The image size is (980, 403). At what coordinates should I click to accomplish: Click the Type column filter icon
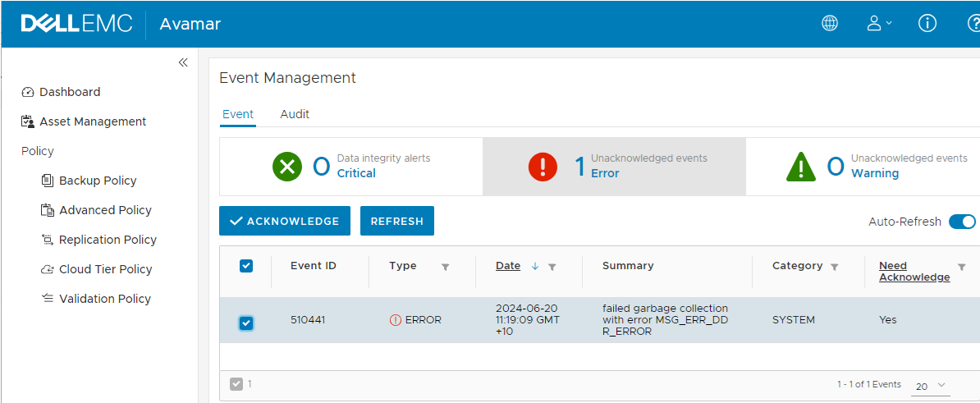tap(445, 267)
